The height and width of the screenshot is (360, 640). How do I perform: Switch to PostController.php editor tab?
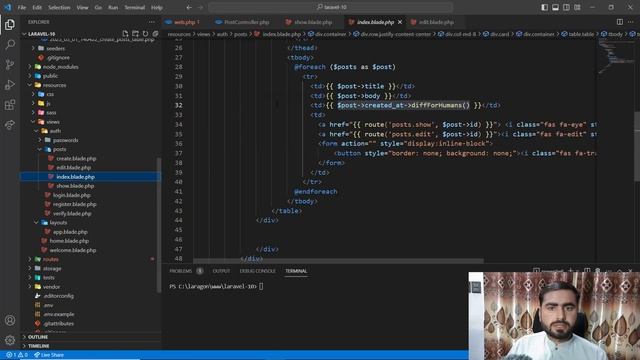click(243, 22)
